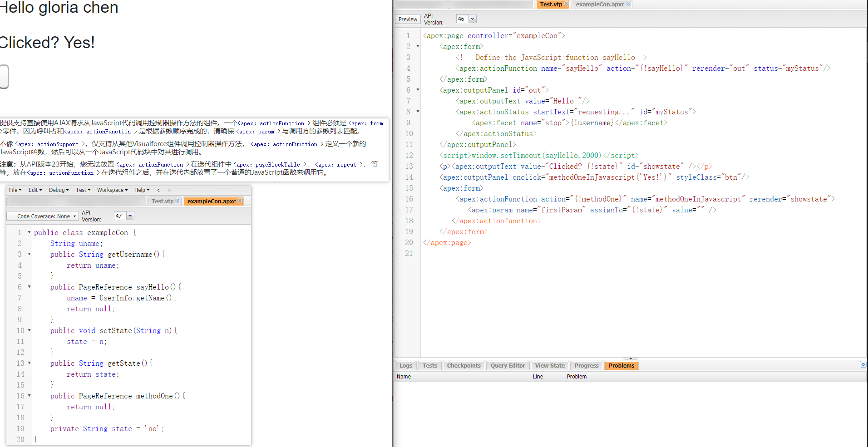Sort by the Line column header
Image resolution: width=868 pixels, height=447 pixels.
tap(547, 377)
